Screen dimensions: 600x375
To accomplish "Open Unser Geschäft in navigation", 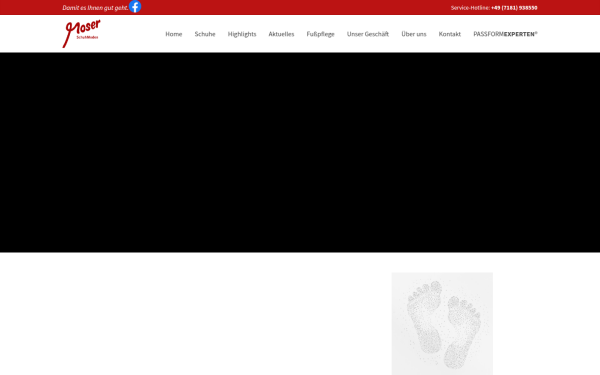I will click(368, 34).
